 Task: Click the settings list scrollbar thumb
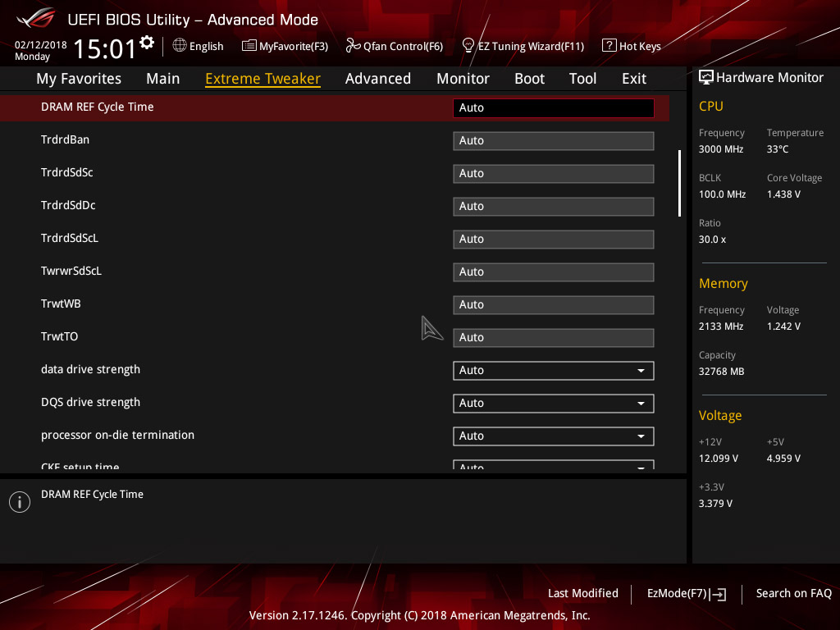pyautogui.click(x=679, y=183)
